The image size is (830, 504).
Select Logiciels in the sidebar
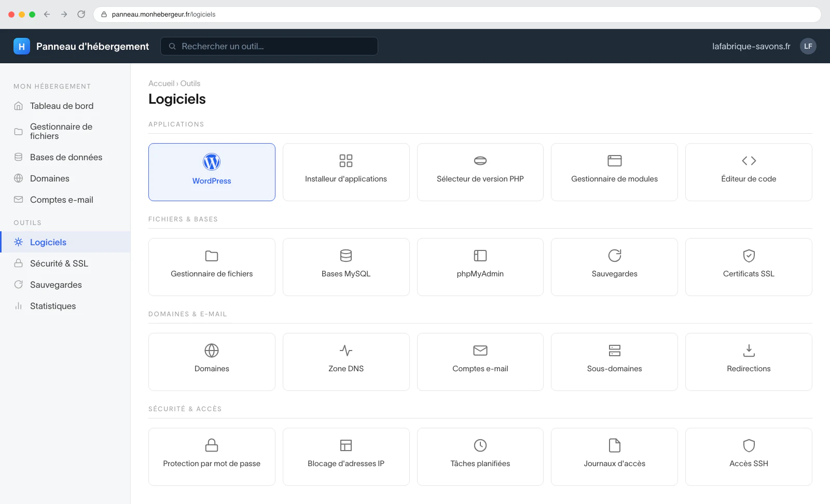(x=65, y=242)
